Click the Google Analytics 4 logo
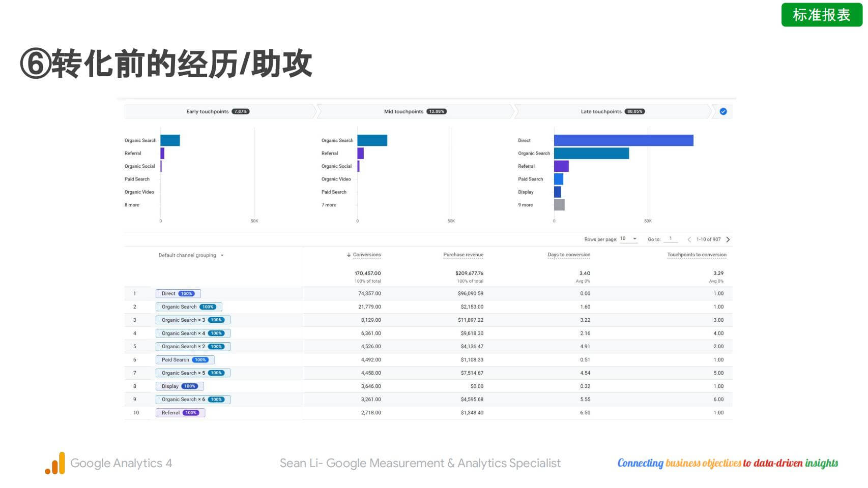Image resolution: width=868 pixels, height=488 pixels. click(x=55, y=463)
